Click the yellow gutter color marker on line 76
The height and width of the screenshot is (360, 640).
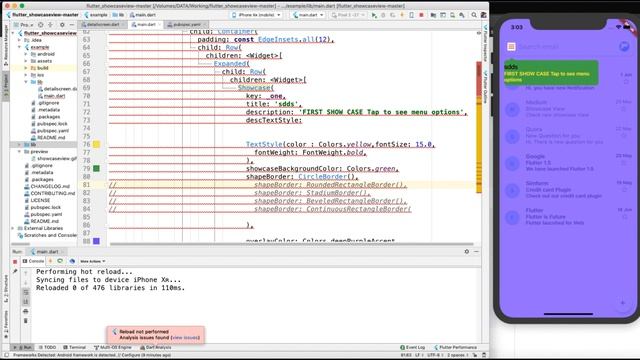pos(96,144)
